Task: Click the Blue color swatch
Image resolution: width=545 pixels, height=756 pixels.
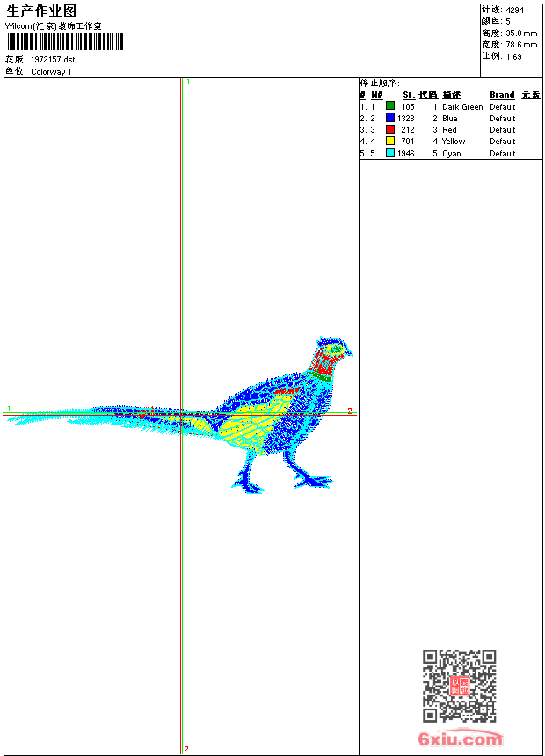Action: (x=390, y=118)
